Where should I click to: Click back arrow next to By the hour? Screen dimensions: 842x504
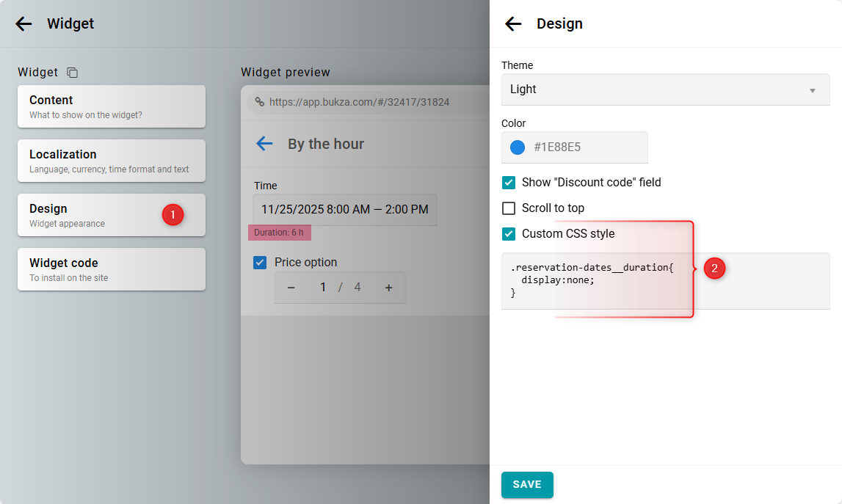264,143
